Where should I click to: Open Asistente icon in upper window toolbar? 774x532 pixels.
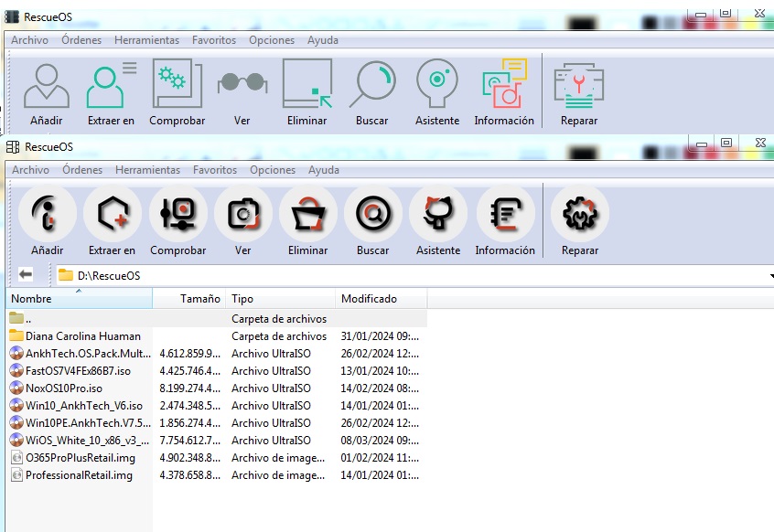tap(437, 83)
